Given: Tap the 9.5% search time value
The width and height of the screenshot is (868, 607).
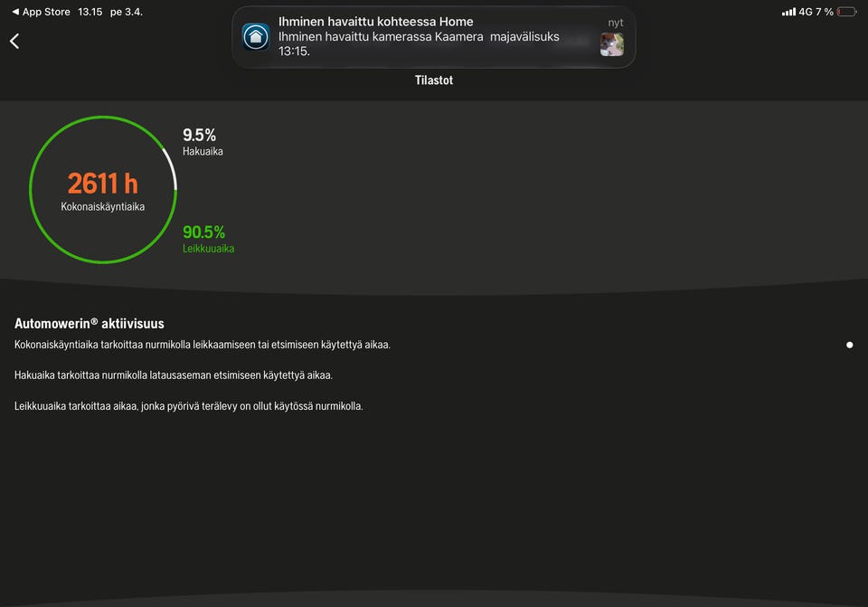Looking at the screenshot, I should tap(199, 135).
